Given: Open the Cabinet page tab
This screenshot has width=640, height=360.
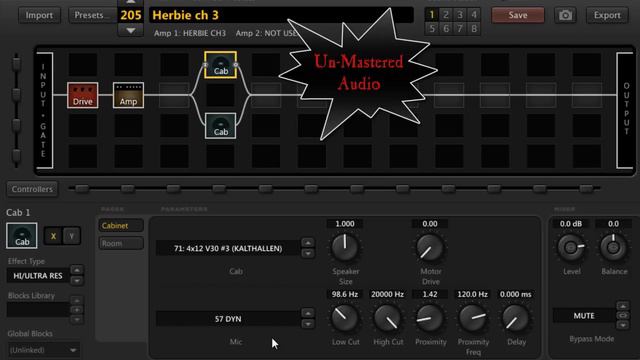Looking at the screenshot, I should (121, 225).
